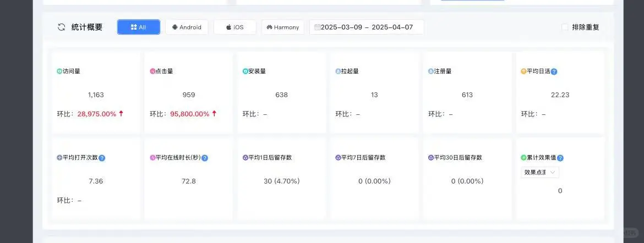
Task: Open help tooltip next to 平均在线时长(秒)
Action: (x=205, y=158)
